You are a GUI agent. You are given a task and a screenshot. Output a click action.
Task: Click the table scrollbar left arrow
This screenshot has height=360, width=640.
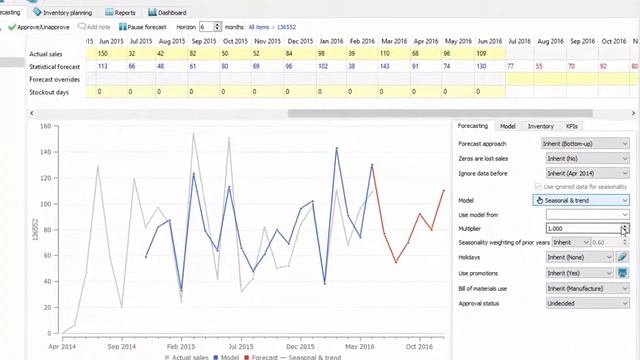click(x=32, y=113)
